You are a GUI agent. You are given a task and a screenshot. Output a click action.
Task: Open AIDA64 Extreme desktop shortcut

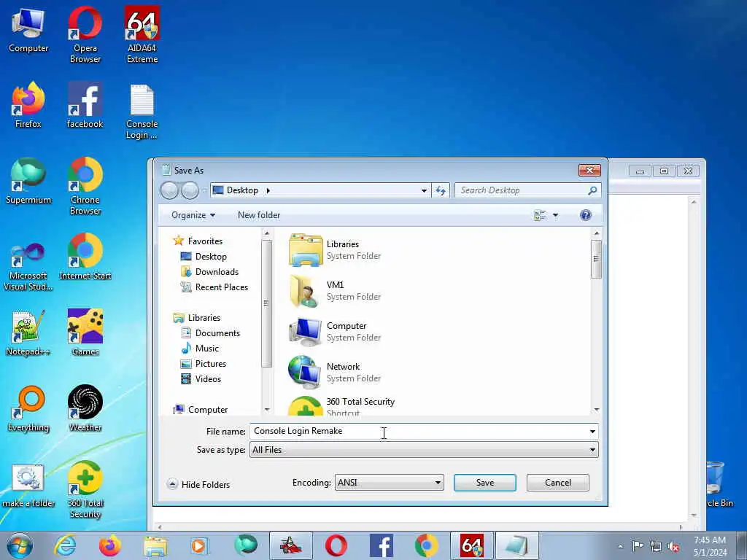(x=142, y=34)
